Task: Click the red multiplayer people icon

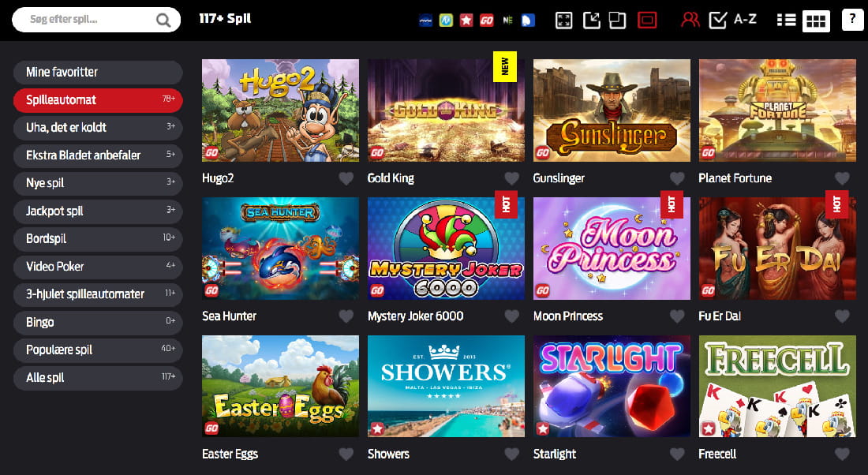Action: [690, 21]
